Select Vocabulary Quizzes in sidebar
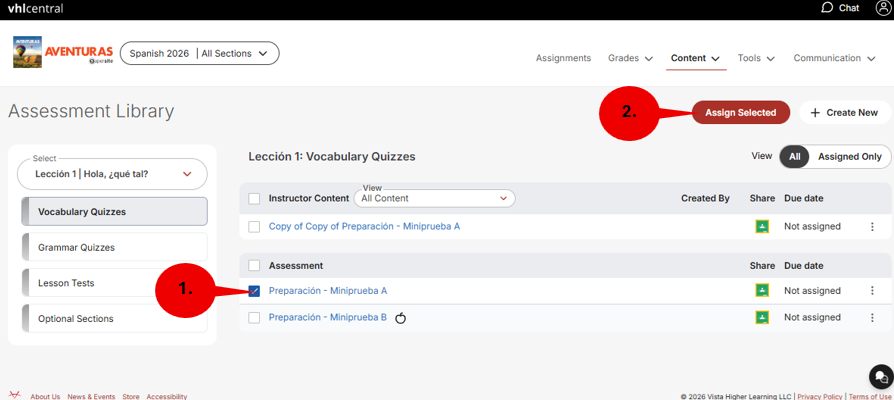Viewport: 894px width, 400px height. click(115, 211)
